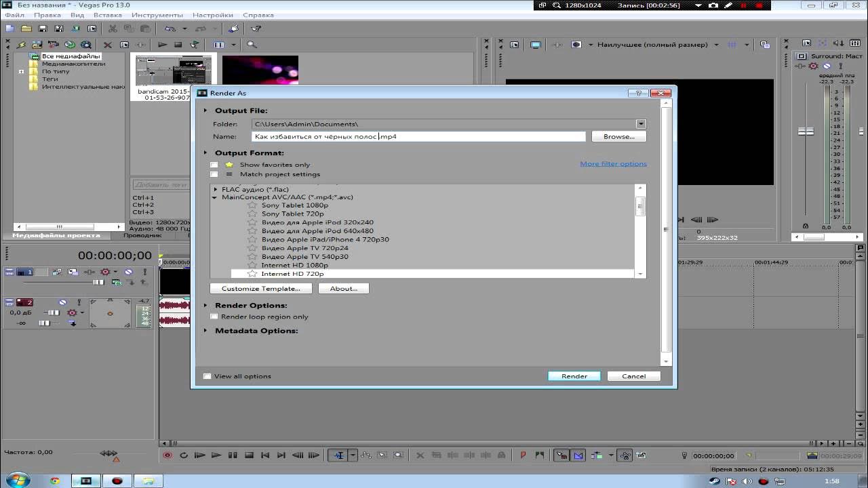Click the lightning bolt icon in media panel
The height and width of the screenshot is (488, 868).
(21, 45)
